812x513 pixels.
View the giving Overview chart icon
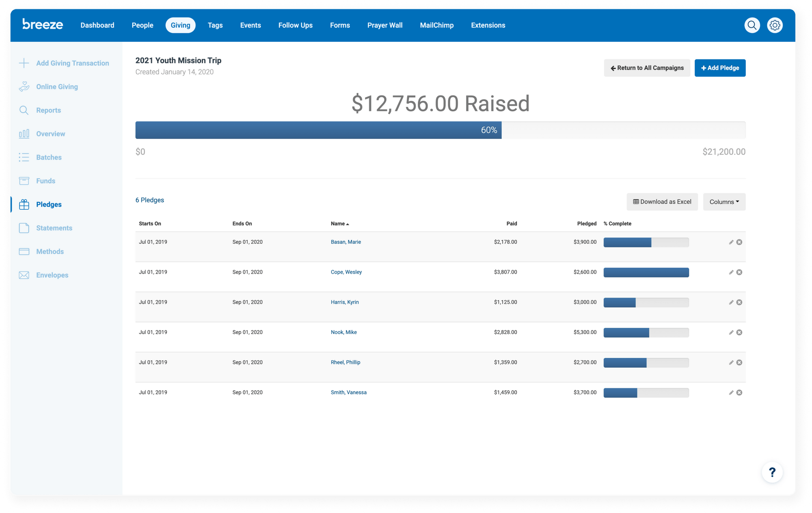click(24, 134)
